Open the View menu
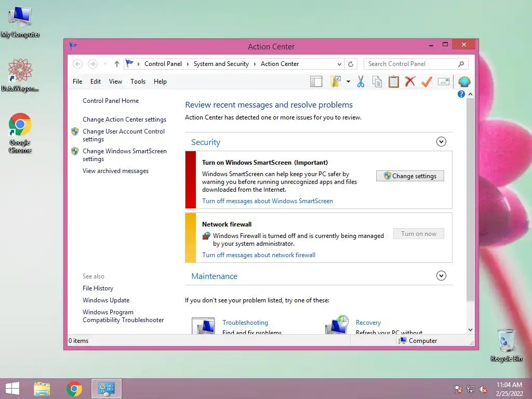This screenshot has height=399, width=532. coord(115,82)
